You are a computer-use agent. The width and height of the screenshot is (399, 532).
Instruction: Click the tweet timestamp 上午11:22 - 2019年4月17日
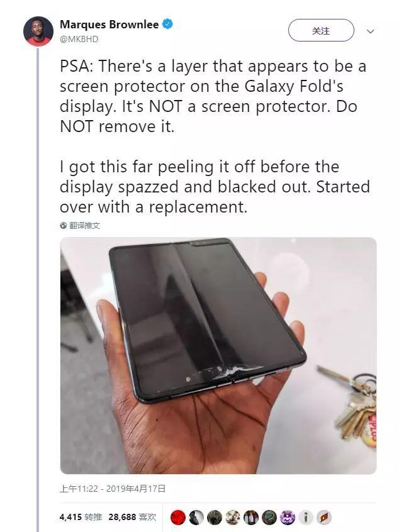point(113,489)
